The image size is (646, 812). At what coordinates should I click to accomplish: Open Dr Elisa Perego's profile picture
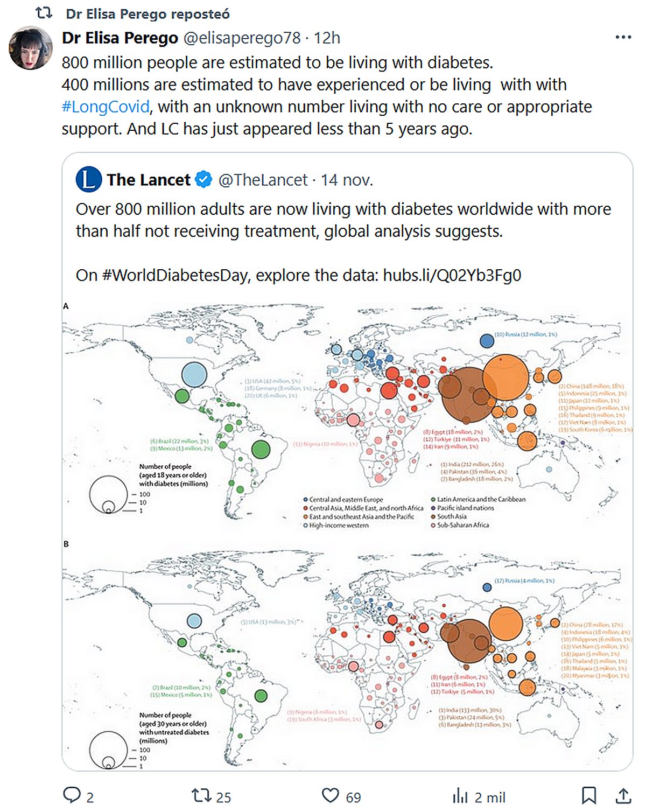coord(31,48)
